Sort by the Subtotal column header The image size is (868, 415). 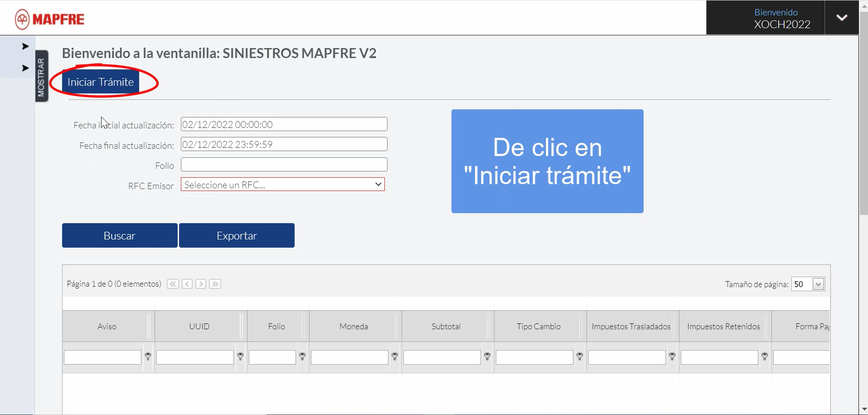(446, 327)
